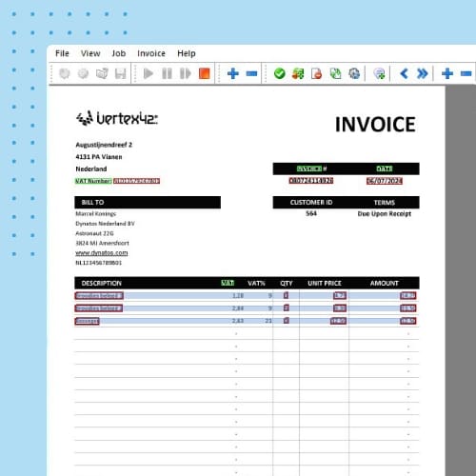Click the blue double right chevron icon

point(423,73)
